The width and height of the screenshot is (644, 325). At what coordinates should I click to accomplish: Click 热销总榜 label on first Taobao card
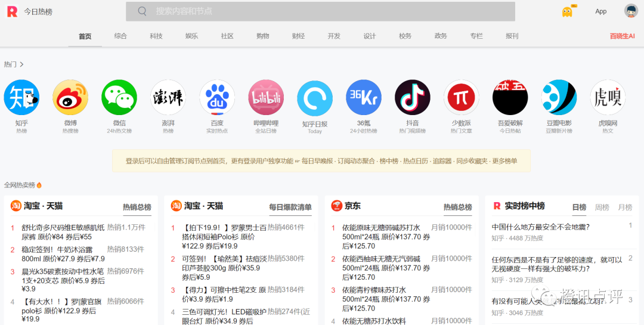pyautogui.click(x=137, y=208)
